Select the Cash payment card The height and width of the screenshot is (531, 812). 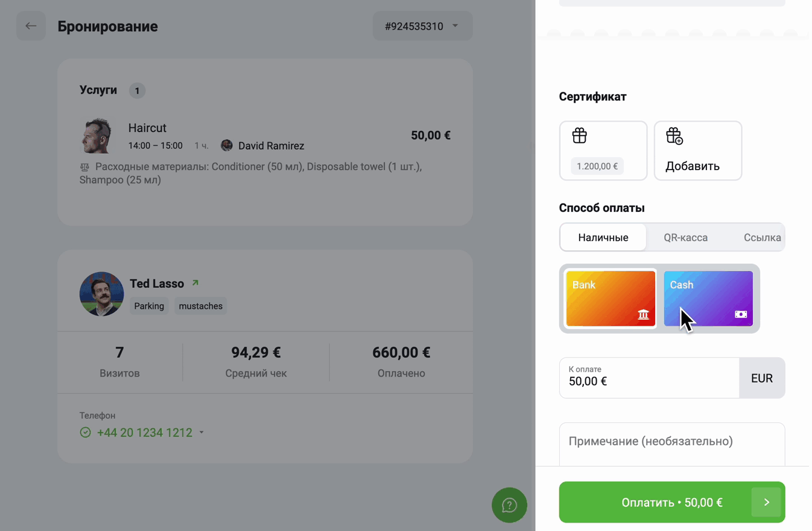pos(708,299)
